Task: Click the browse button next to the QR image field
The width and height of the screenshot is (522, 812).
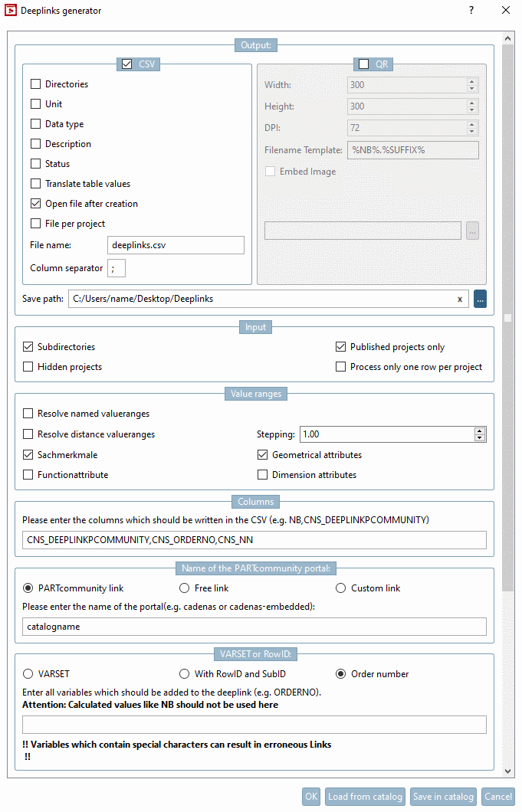Action: (472, 231)
